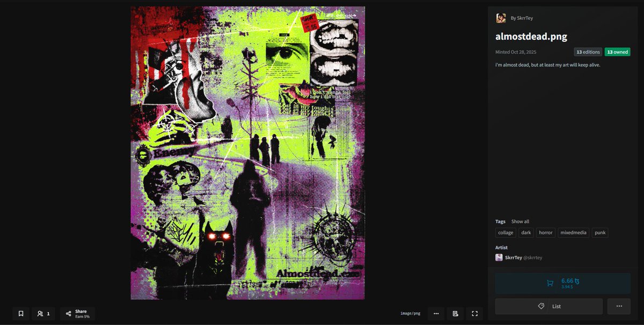Bookmark this artwork with the bookmark icon
The width and height of the screenshot is (644, 325).
point(21,314)
